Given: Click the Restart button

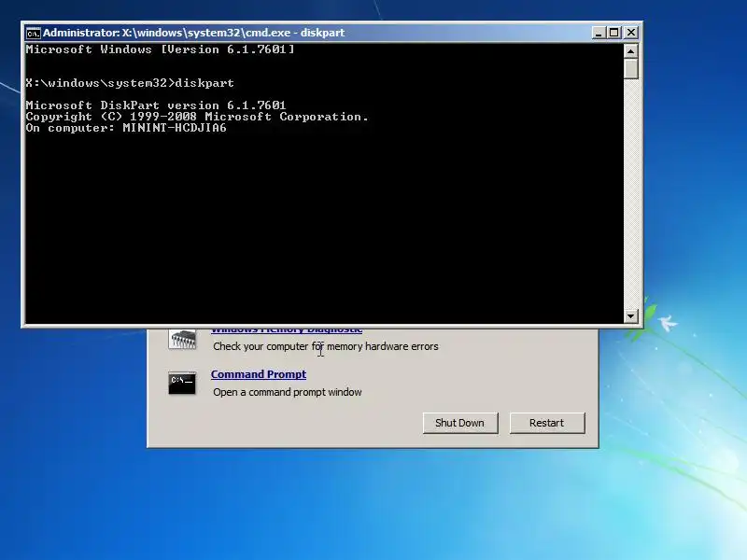Looking at the screenshot, I should 547,423.
